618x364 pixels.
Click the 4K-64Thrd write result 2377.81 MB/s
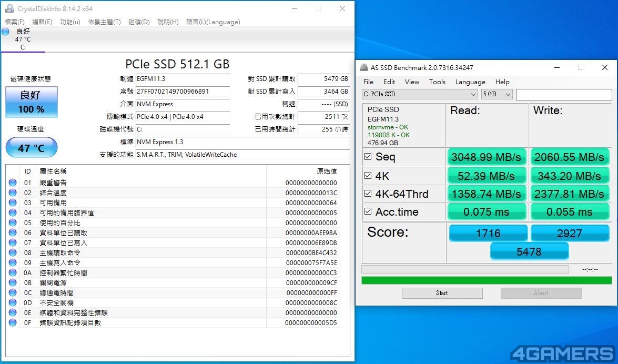(570, 194)
